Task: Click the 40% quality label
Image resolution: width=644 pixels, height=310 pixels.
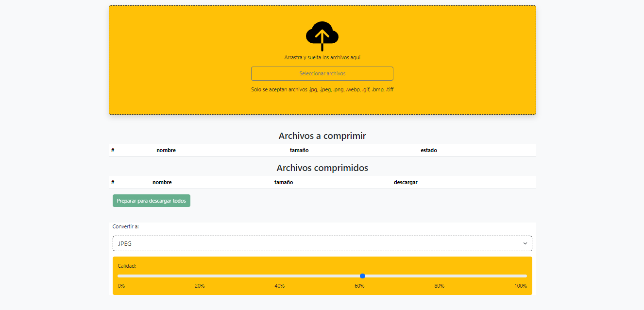Action: point(279,286)
